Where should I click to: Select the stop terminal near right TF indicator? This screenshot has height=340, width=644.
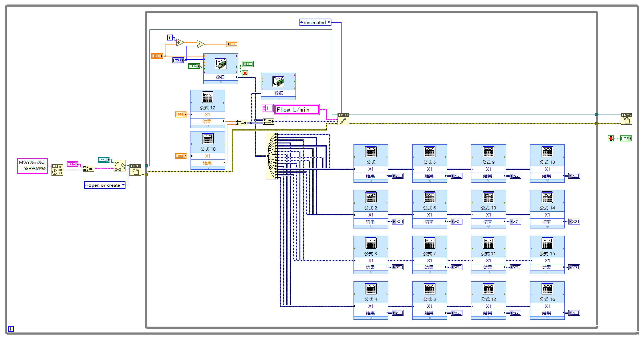point(611,138)
